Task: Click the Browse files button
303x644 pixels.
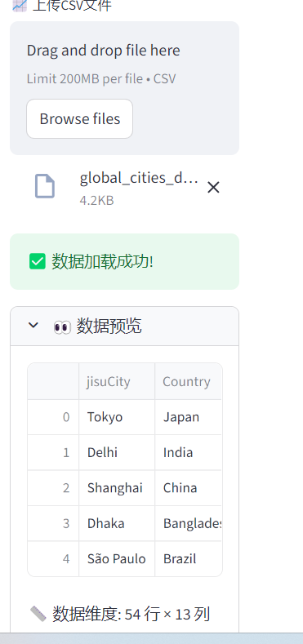Action: click(80, 118)
